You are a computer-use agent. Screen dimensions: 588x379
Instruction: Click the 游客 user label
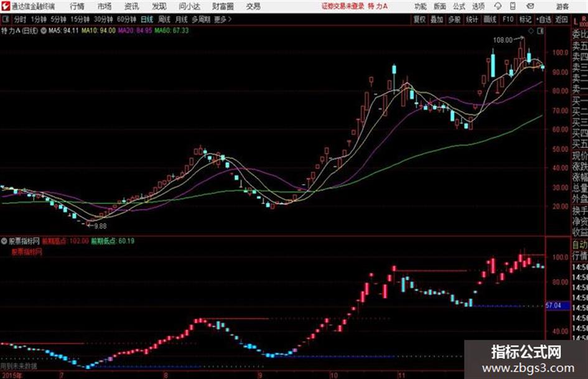(x=562, y=6)
